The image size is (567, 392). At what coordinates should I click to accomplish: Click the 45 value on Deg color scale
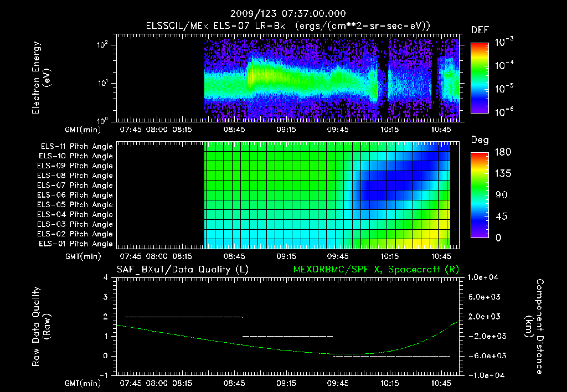[x=502, y=216]
